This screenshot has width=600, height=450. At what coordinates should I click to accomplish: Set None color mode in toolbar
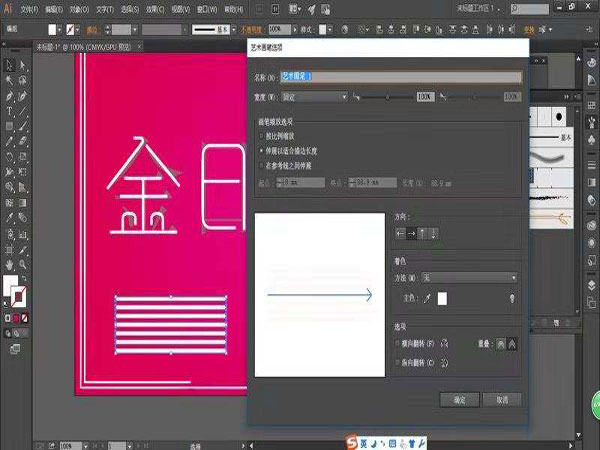point(24,318)
